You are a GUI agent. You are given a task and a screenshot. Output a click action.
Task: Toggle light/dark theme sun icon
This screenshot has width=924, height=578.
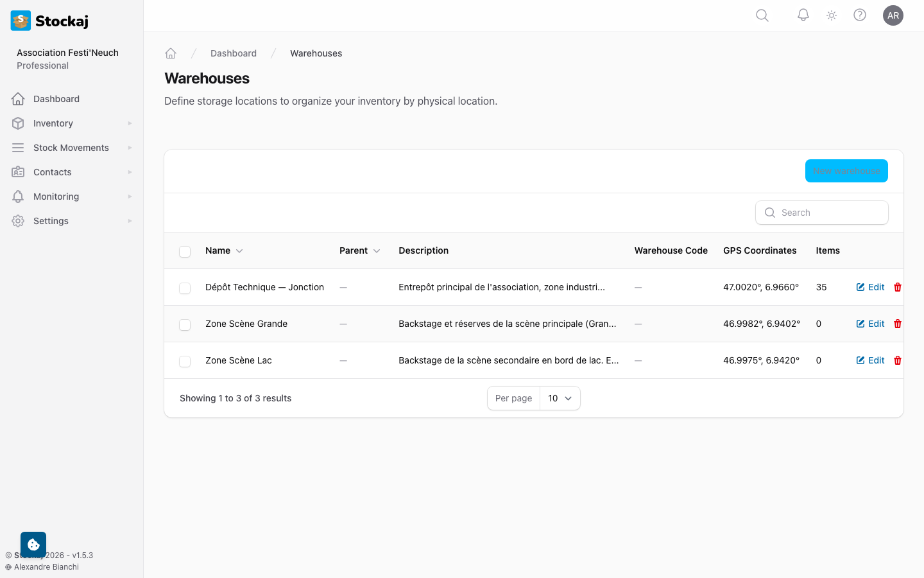(x=832, y=15)
